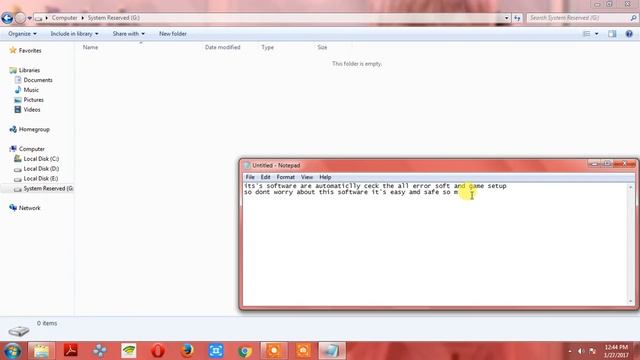Click the Explorer Forward arrow button
The height and width of the screenshot is (360, 640).
click(x=20, y=18)
